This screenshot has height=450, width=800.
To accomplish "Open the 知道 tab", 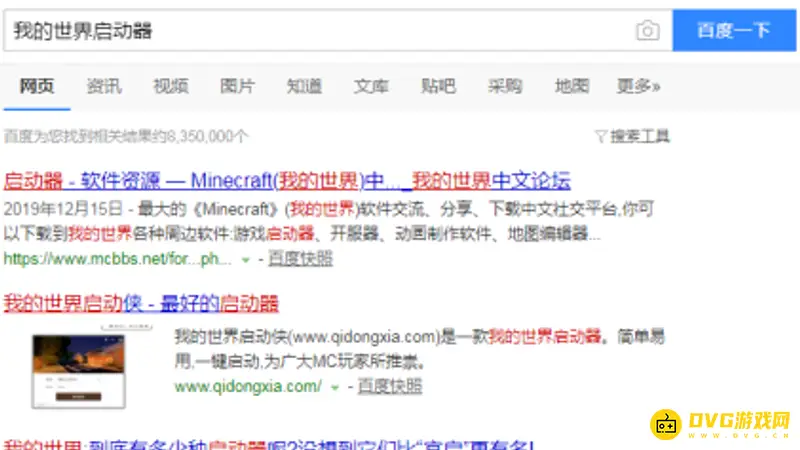I will (x=304, y=86).
